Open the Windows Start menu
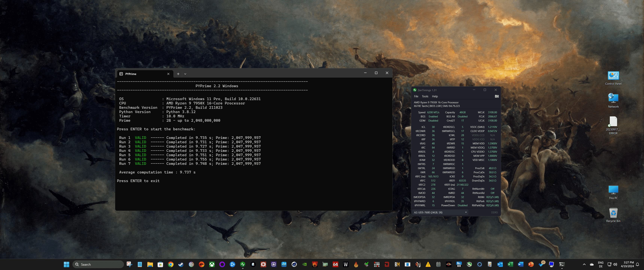 point(66,264)
